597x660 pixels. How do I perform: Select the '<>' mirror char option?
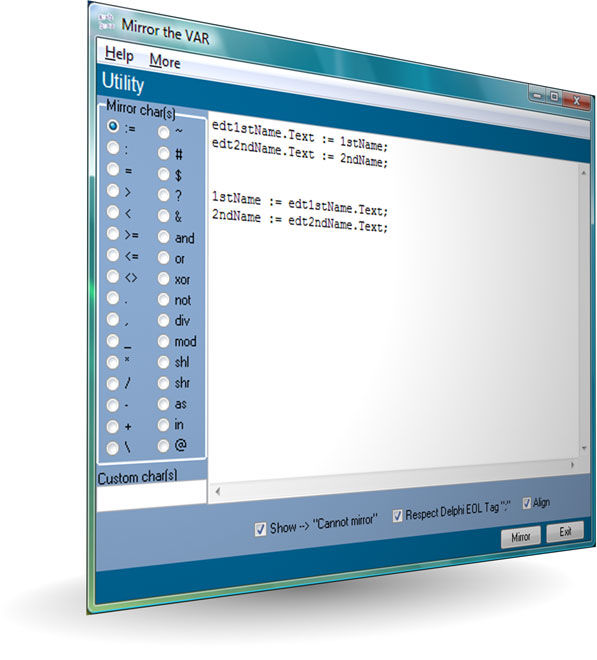113,276
